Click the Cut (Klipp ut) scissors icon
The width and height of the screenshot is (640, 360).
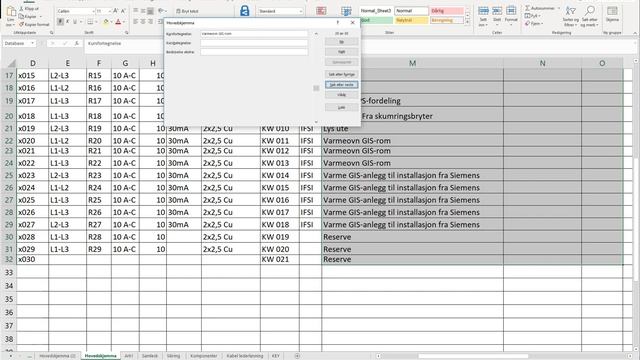[x=21, y=9]
